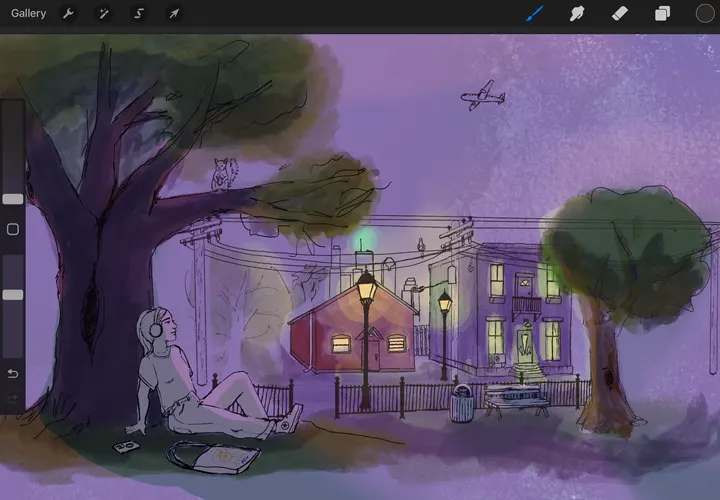This screenshot has width=720, height=500.
Task: Open the Layers panel
Action: [662, 14]
